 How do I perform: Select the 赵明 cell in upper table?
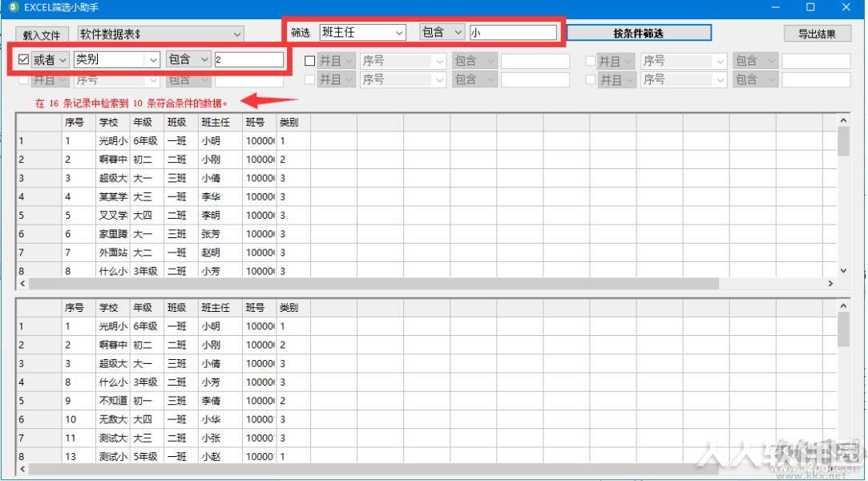click(x=220, y=253)
